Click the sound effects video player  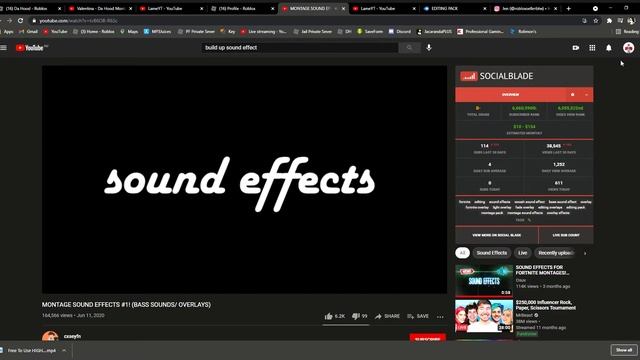pos(244,180)
